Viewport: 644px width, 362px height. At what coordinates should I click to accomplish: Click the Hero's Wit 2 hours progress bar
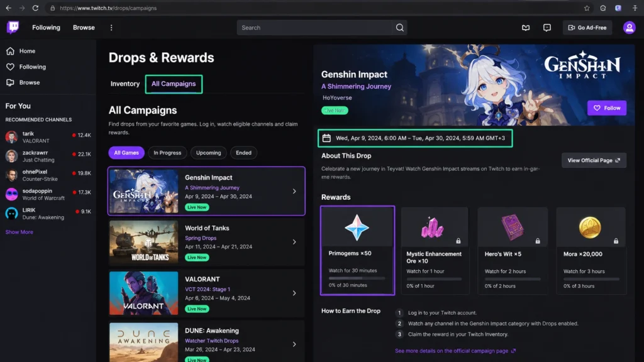(513, 279)
